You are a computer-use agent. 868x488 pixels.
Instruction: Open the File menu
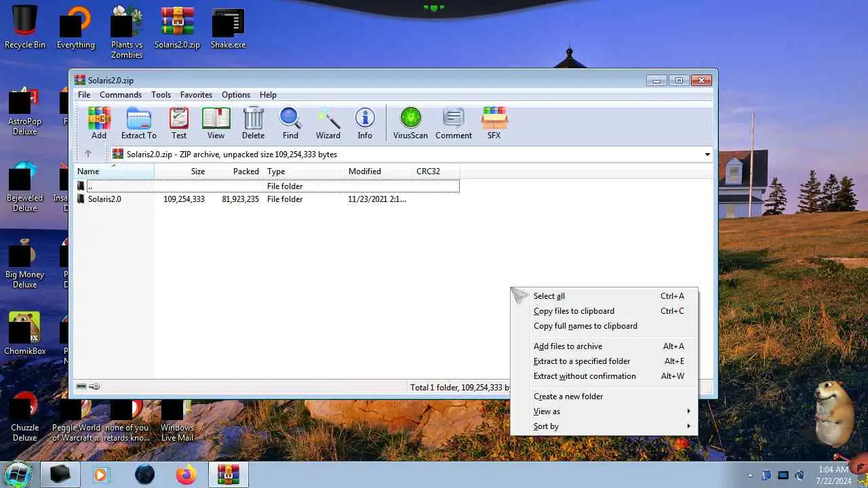click(84, 95)
